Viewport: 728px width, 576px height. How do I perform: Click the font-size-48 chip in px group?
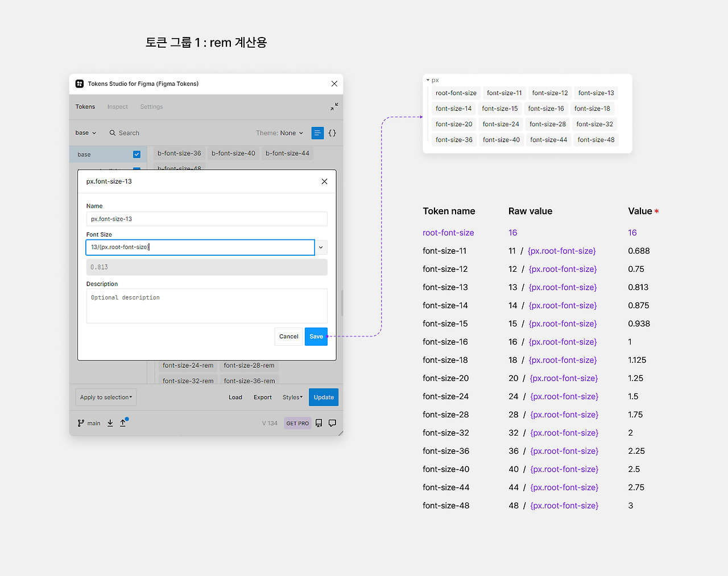pos(596,140)
